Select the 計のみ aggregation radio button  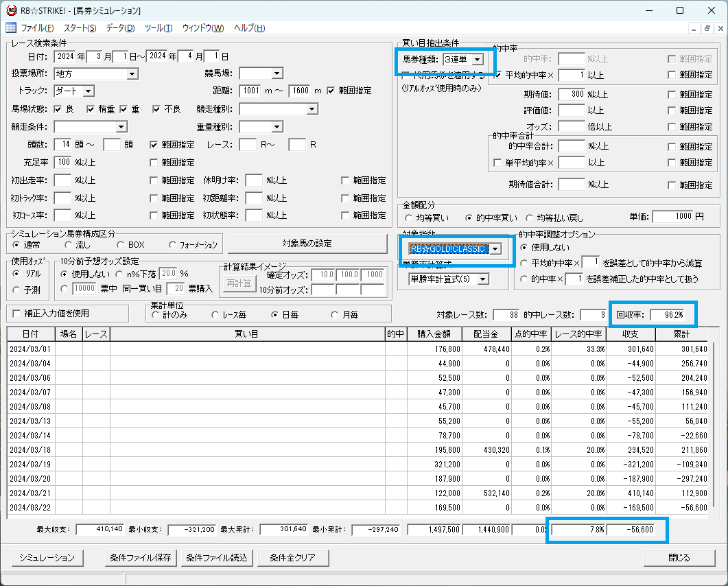click(x=155, y=315)
